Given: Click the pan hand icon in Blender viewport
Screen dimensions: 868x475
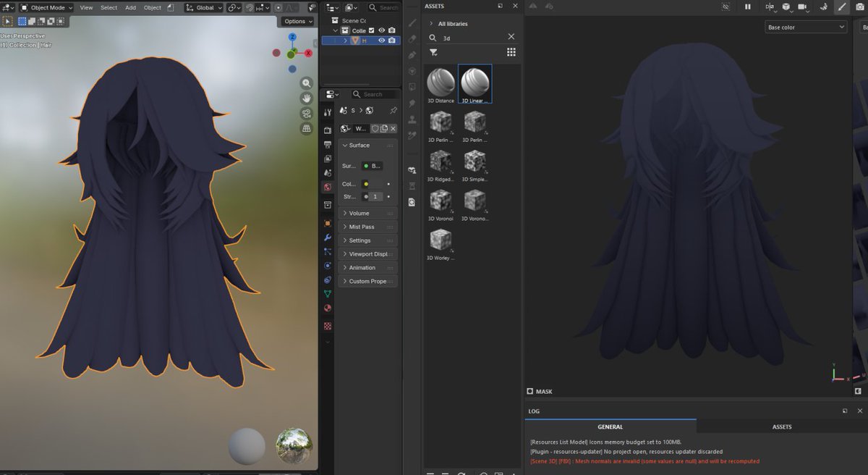Looking at the screenshot, I should (x=307, y=98).
